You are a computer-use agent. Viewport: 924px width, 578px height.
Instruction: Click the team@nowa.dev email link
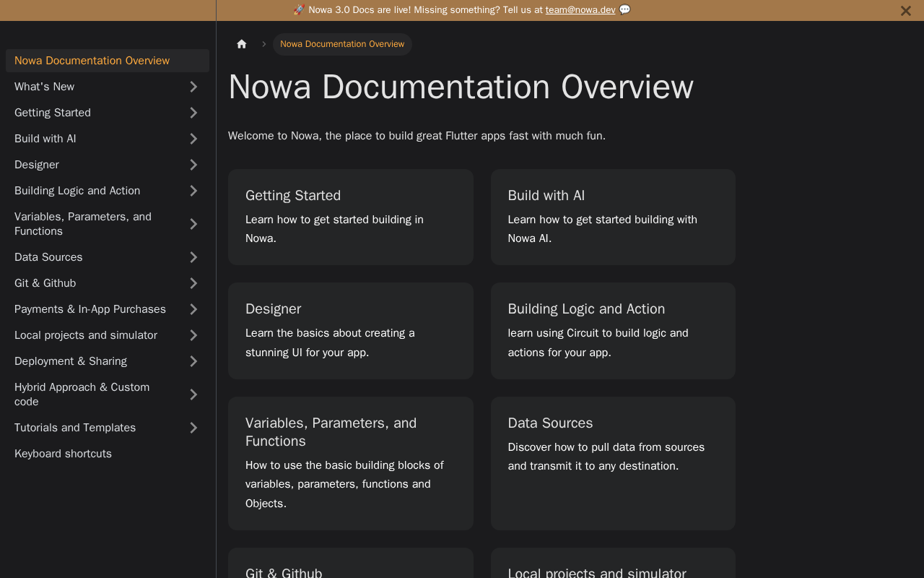pyautogui.click(x=580, y=10)
